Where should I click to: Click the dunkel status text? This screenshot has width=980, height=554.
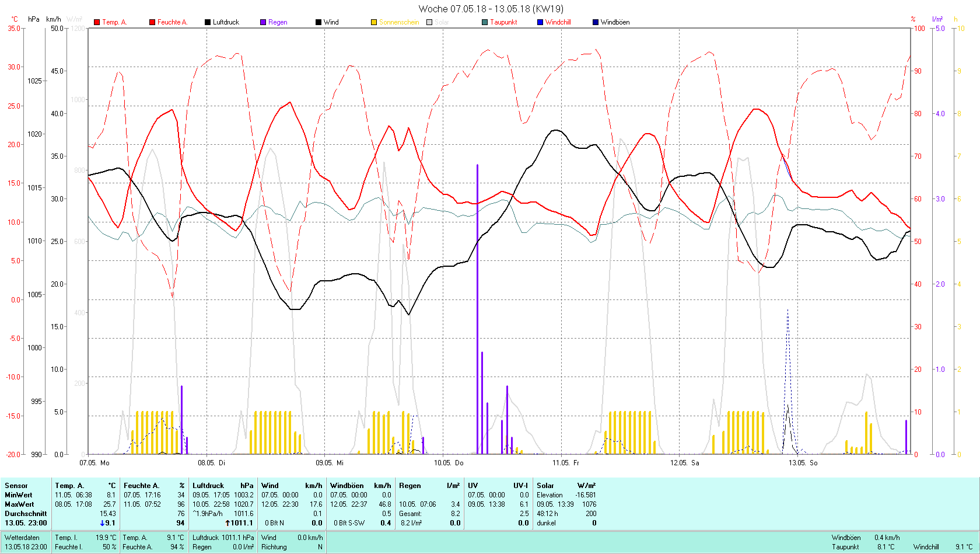pyautogui.click(x=546, y=523)
